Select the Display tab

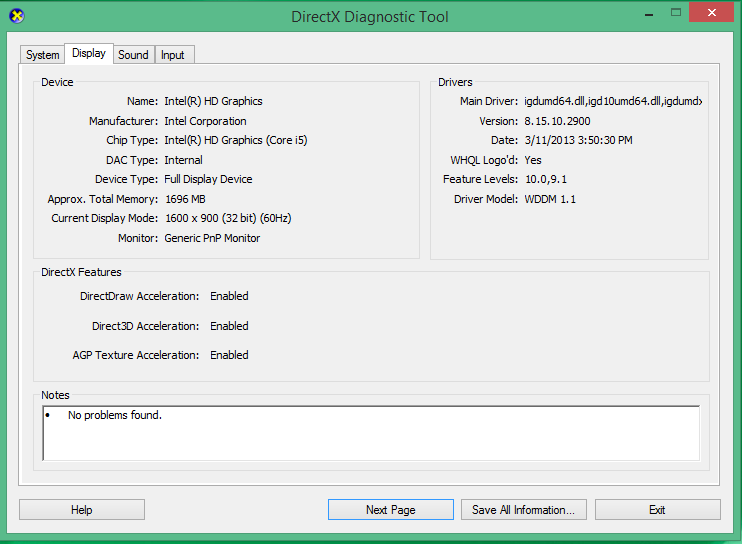pyautogui.click(x=89, y=54)
